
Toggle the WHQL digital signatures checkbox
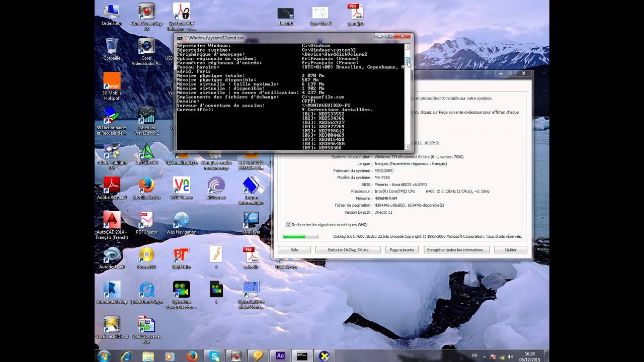click(x=288, y=225)
